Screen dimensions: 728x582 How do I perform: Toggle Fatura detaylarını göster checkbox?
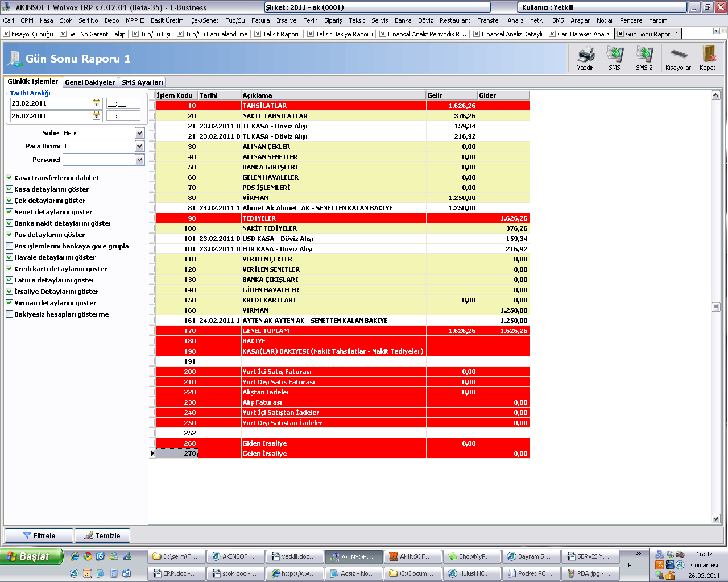tap(9, 280)
